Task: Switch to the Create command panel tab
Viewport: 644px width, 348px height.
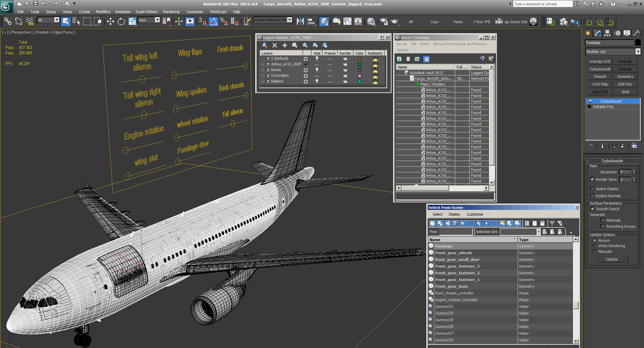Action: [588, 33]
